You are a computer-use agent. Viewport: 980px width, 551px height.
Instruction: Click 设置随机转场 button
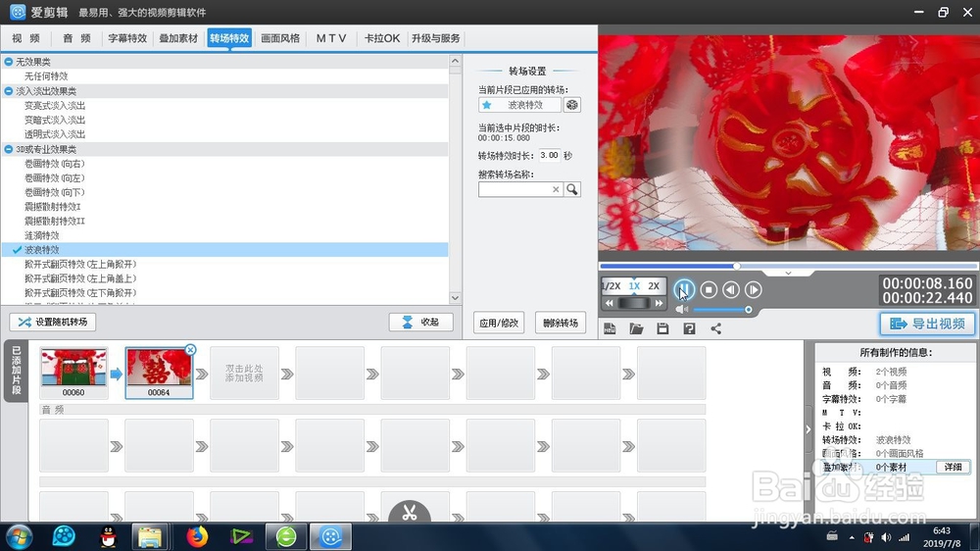coord(53,323)
